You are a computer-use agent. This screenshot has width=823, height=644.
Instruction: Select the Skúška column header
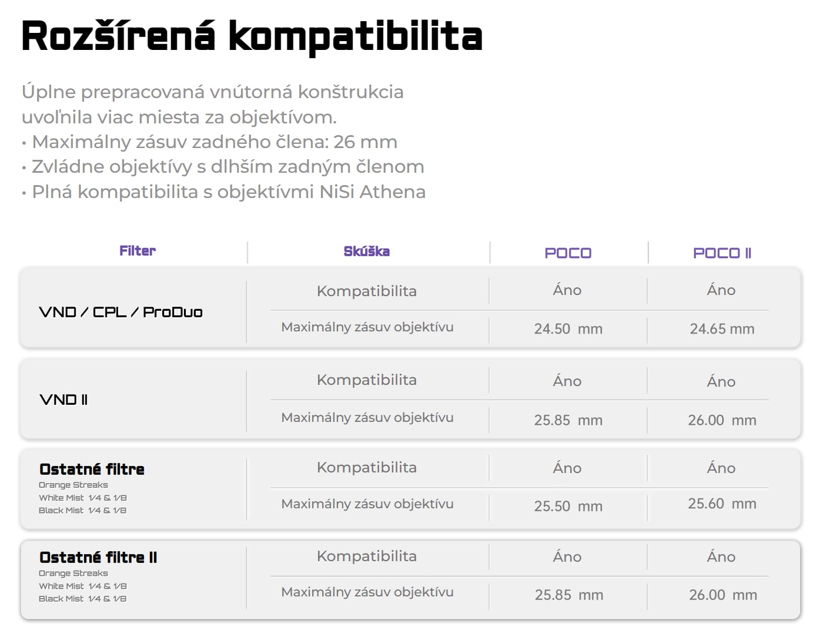click(367, 251)
